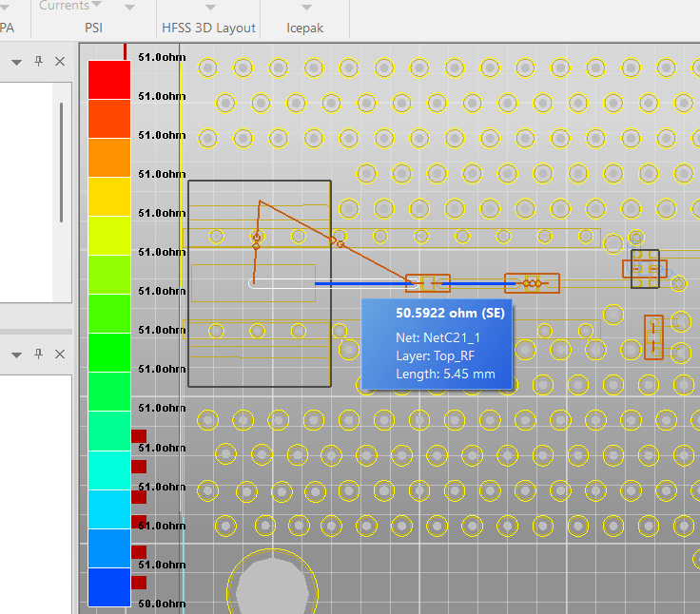This screenshot has width=700, height=614.
Task: Open the Icepak dropdown arrow
Action: pyautogui.click(x=306, y=8)
